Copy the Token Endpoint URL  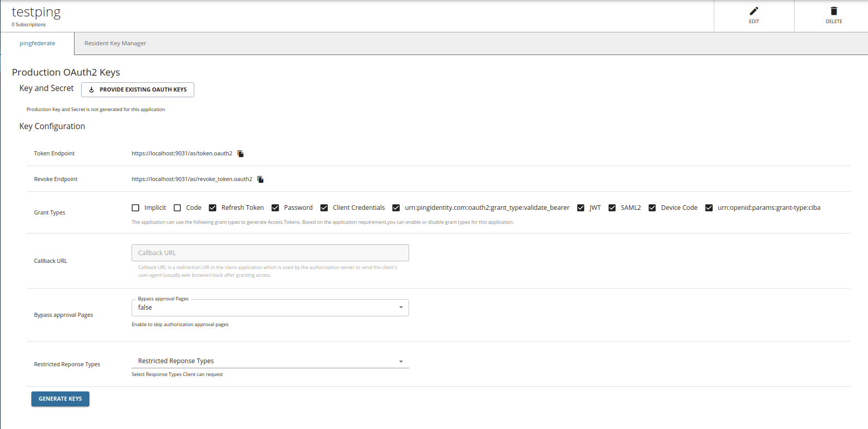[241, 154]
